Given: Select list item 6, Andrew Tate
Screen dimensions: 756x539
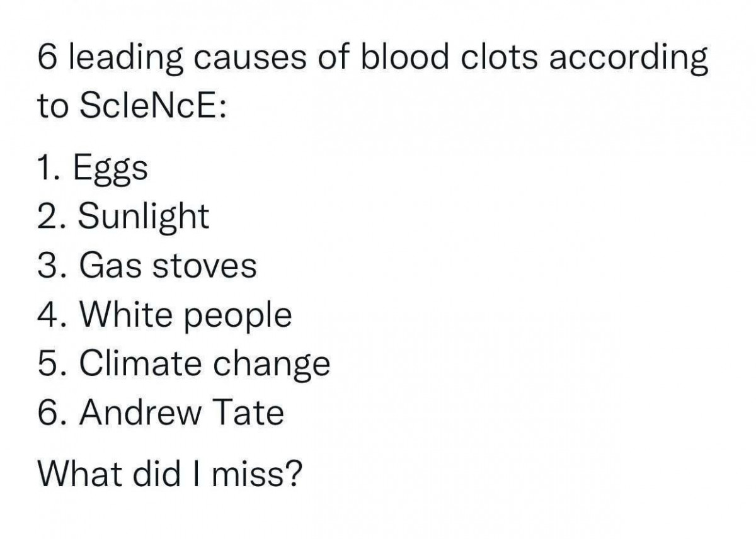Looking at the screenshot, I should pyautogui.click(x=161, y=413).
